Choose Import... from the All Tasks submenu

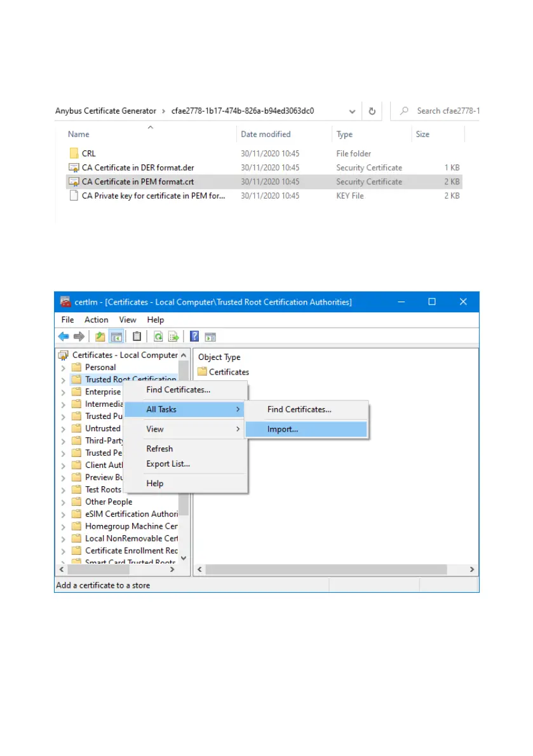(283, 429)
